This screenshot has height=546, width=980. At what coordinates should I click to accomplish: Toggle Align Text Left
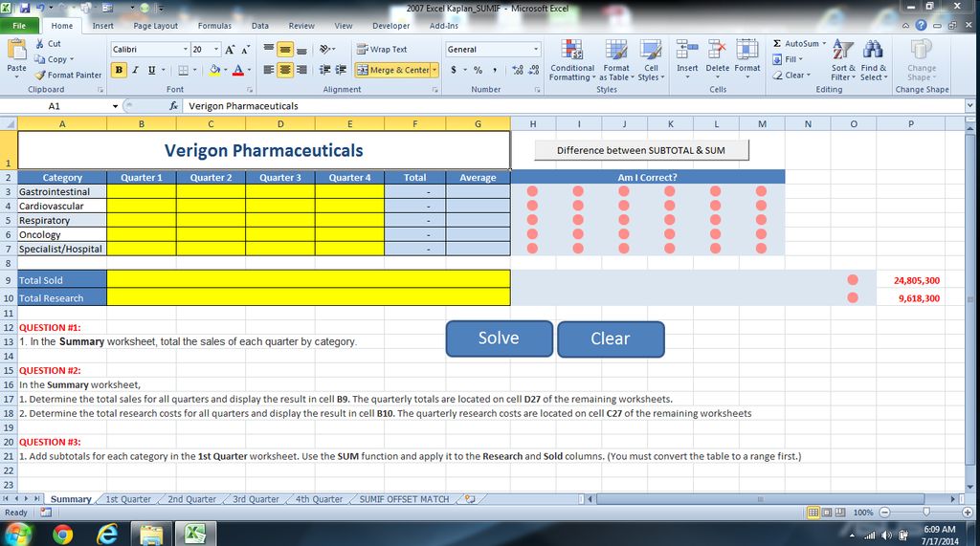tap(269, 70)
